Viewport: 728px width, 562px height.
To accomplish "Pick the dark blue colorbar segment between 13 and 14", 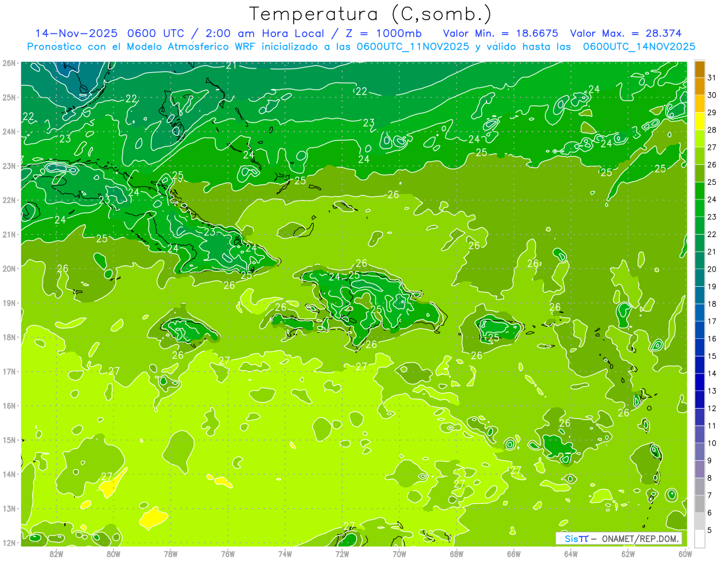I will coord(699,382).
